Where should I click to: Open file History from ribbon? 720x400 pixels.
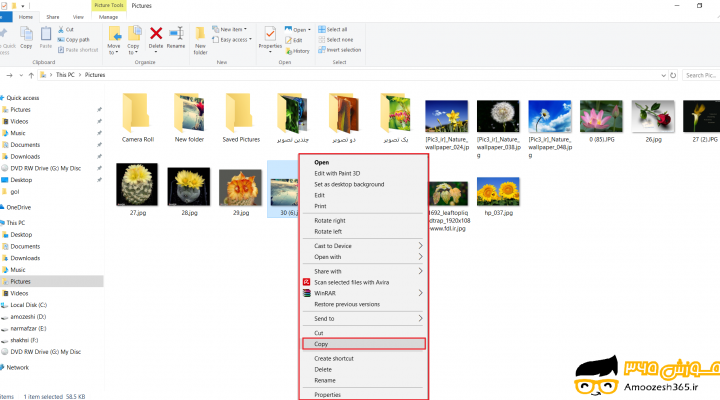pos(298,51)
